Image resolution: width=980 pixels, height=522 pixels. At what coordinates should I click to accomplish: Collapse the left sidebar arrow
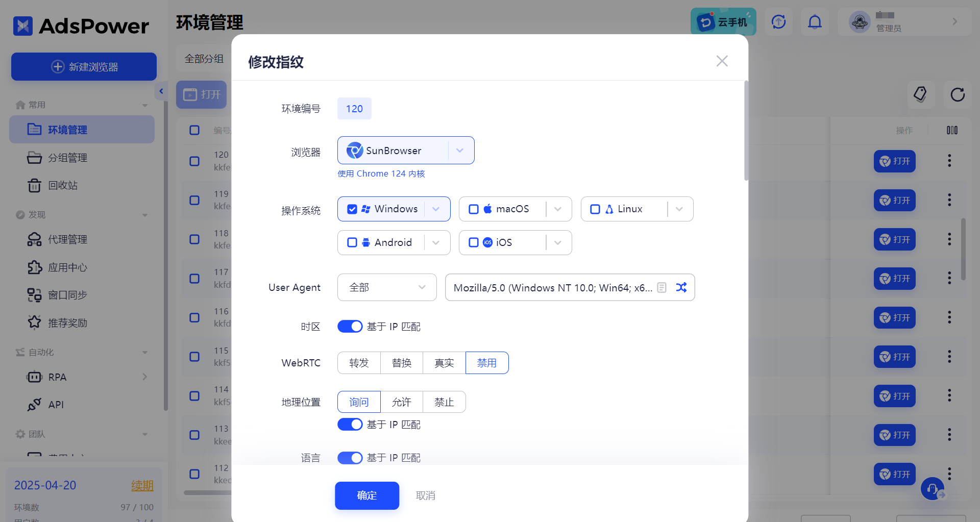tap(161, 91)
